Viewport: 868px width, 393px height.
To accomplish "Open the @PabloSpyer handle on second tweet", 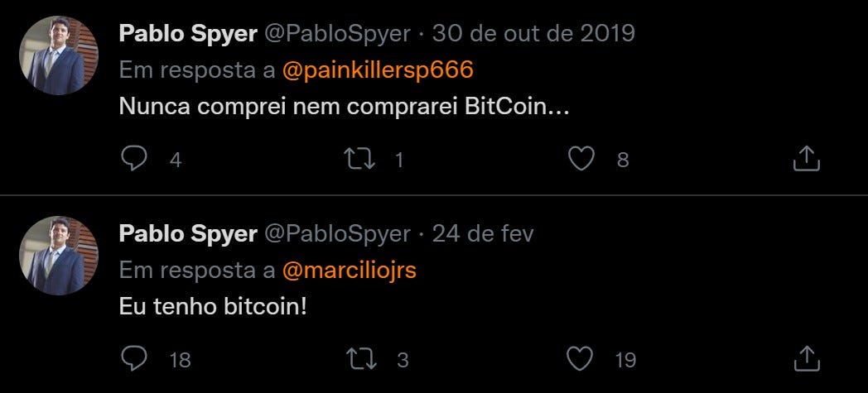I will 338,234.
